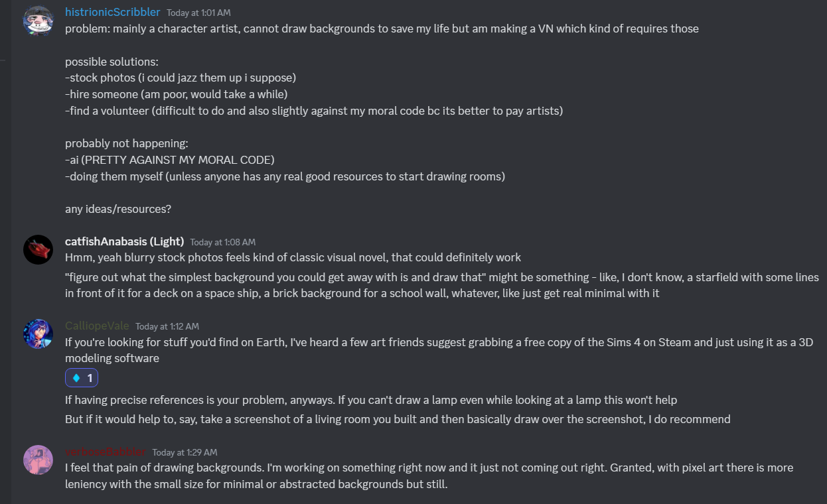Click the catfishAnabasis (Light) username
Viewport: 827px width, 504px height.
coord(124,242)
